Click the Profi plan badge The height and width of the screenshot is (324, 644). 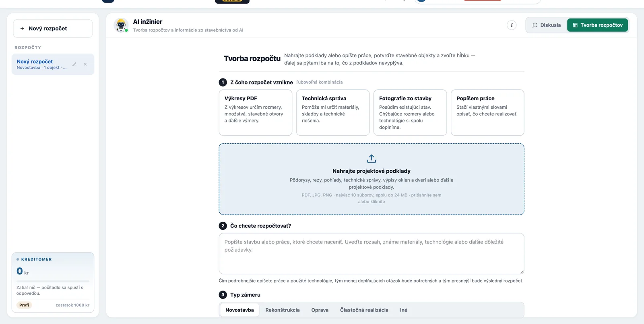24,305
